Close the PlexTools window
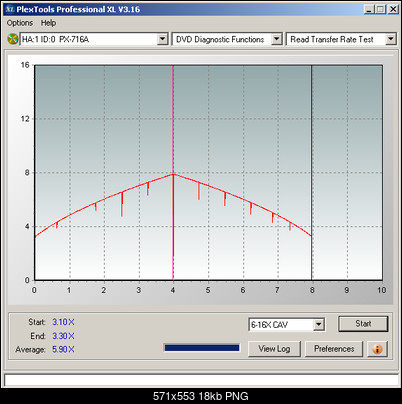 (393, 9)
